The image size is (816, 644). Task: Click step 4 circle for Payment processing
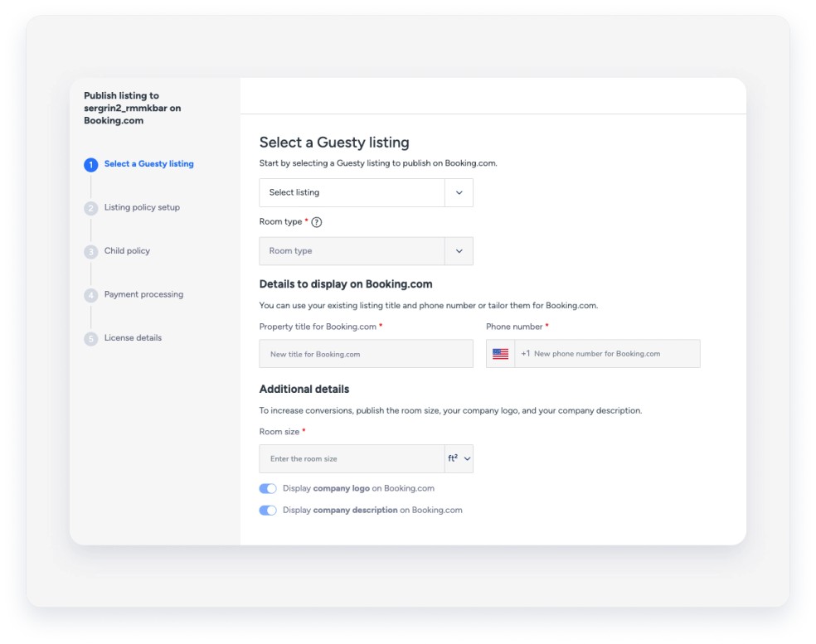[91, 295]
